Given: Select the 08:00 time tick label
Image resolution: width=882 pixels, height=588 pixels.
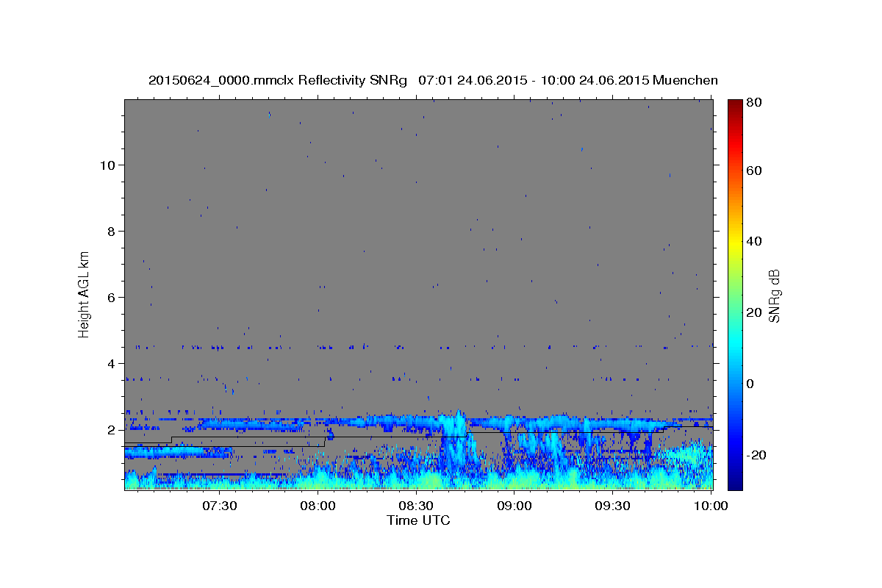Looking at the screenshot, I should pos(318,506).
